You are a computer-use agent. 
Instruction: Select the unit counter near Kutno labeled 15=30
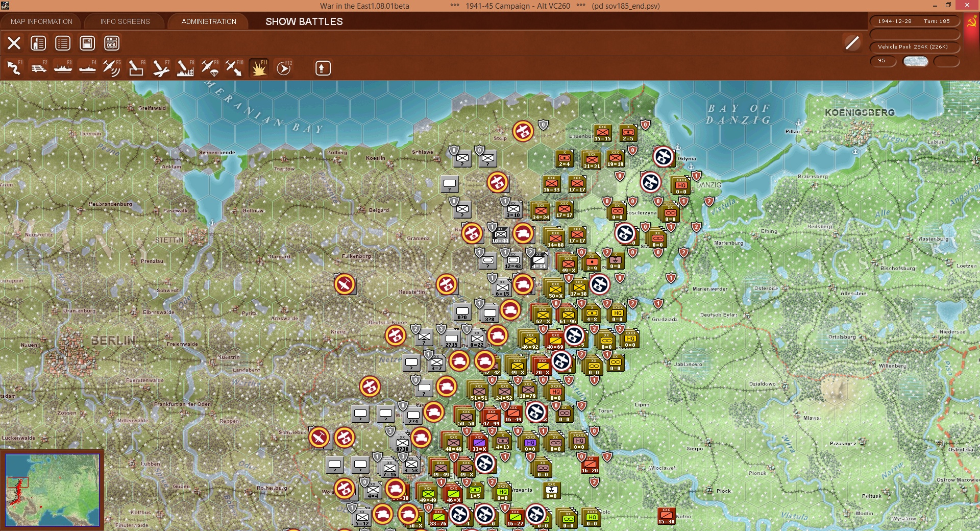click(666, 516)
